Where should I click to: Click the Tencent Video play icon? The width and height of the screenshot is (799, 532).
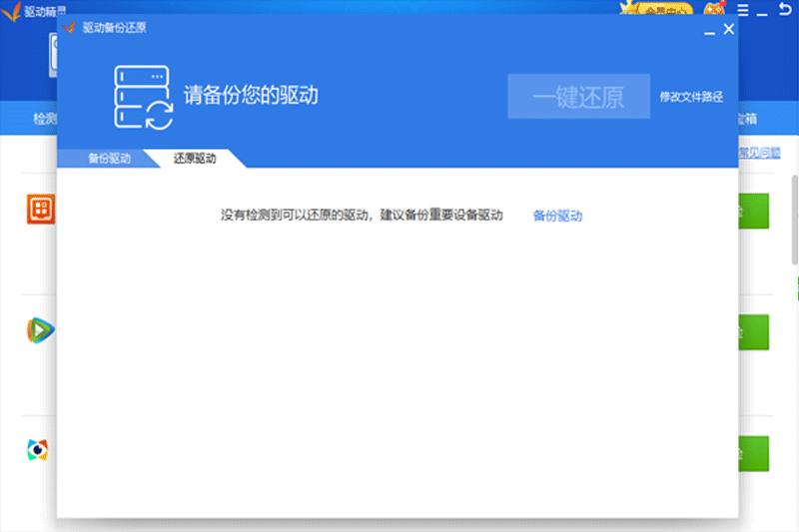pos(40,330)
